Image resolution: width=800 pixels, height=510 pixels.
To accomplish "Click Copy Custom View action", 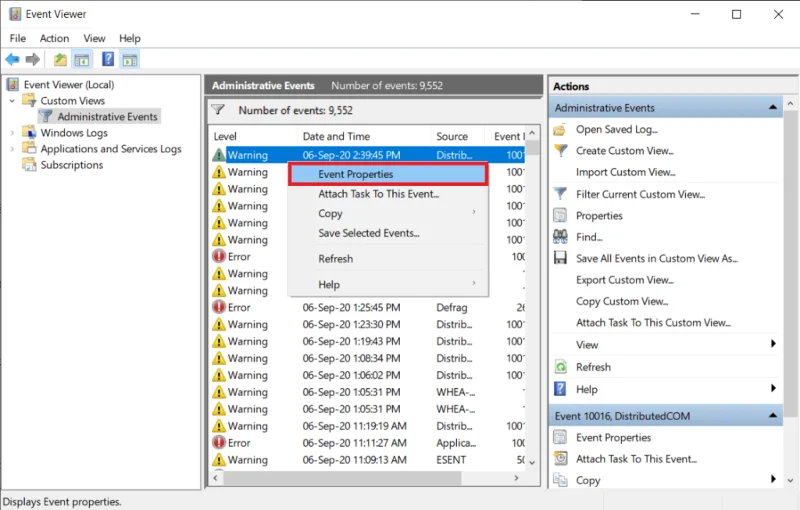I will [622, 301].
